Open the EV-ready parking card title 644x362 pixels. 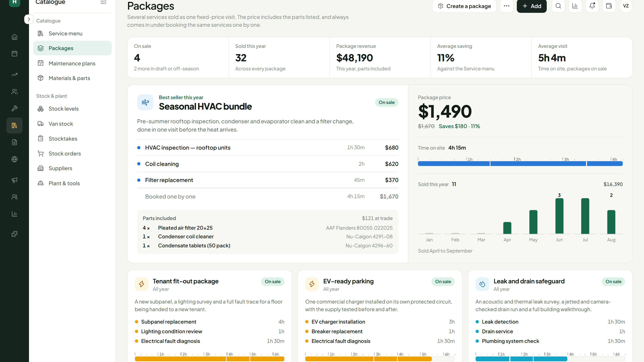(x=348, y=281)
